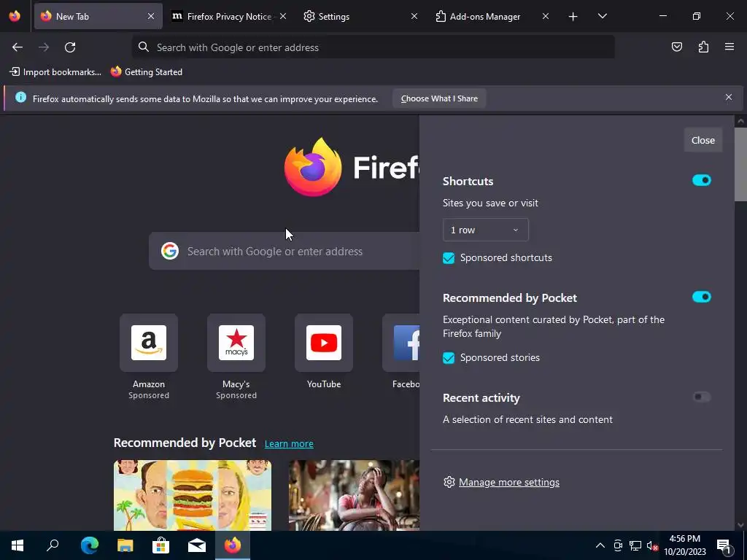Open Mail app from taskbar
Viewport: 747px width, 560px height.
point(197,545)
